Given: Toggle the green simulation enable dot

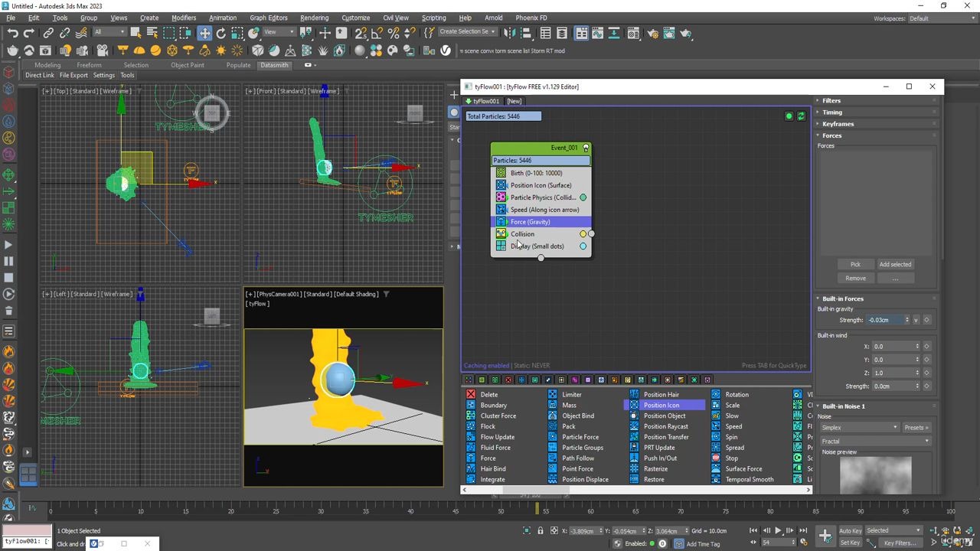Looking at the screenshot, I should point(789,116).
